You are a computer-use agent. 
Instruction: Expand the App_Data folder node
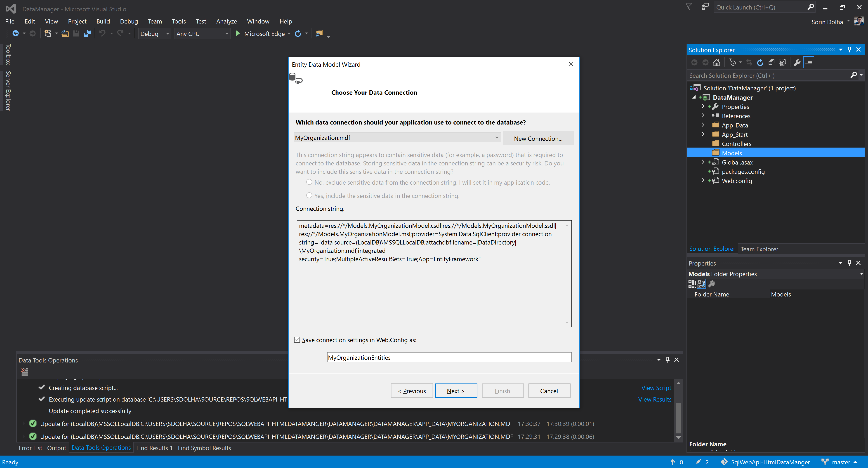pos(703,125)
